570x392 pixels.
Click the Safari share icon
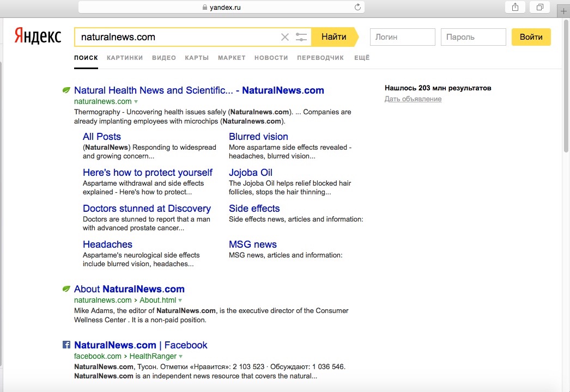[x=514, y=7]
